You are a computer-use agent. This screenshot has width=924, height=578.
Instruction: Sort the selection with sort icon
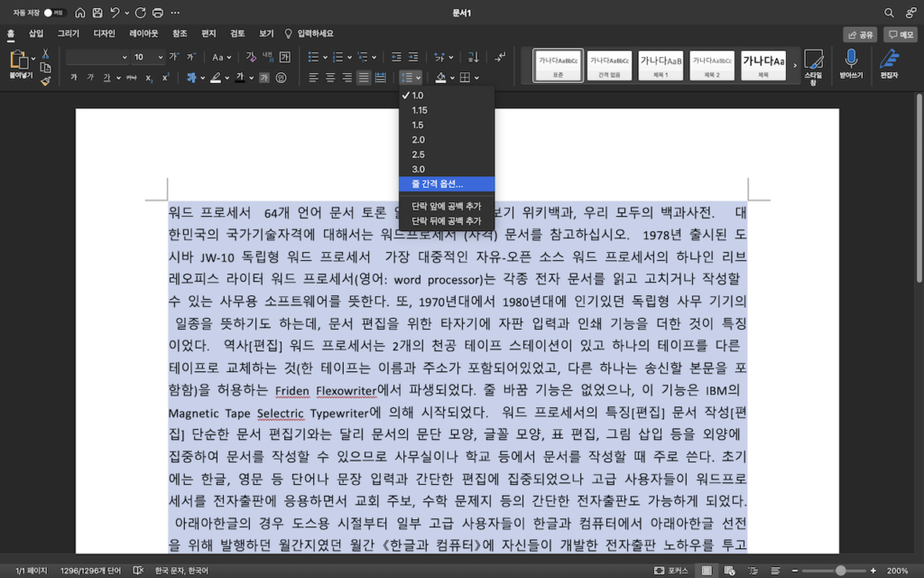[x=473, y=57]
